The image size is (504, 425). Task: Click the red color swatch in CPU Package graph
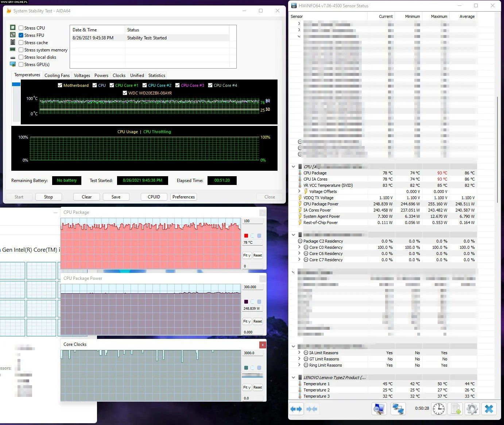coord(246,236)
